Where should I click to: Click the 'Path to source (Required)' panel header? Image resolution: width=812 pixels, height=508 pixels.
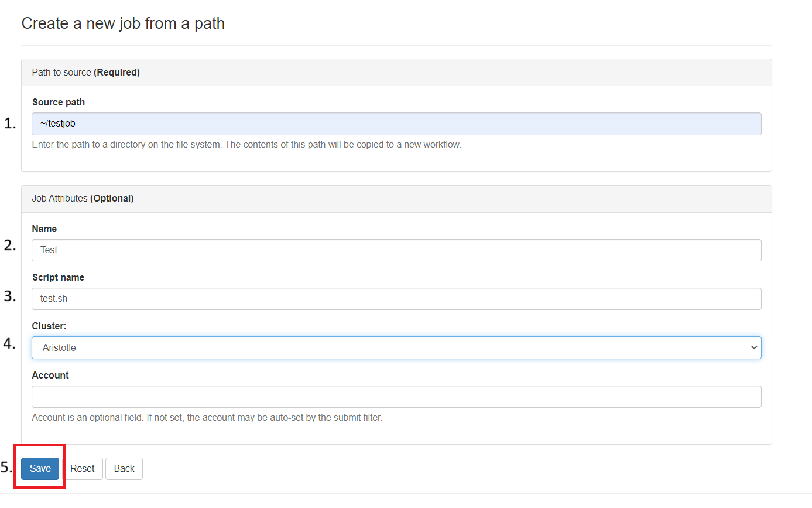pos(396,73)
